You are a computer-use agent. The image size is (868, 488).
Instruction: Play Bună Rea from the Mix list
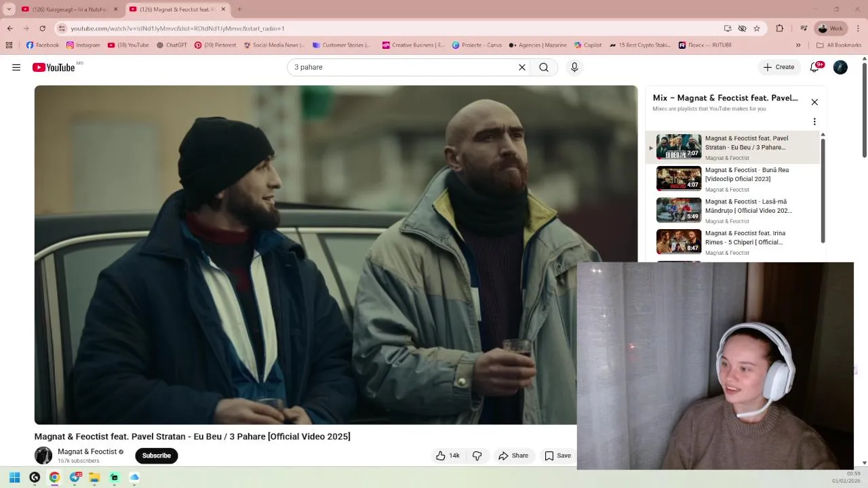(733, 179)
